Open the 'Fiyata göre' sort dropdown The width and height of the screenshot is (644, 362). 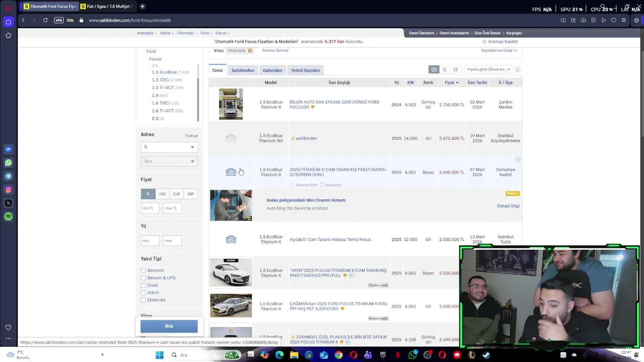click(489, 69)
